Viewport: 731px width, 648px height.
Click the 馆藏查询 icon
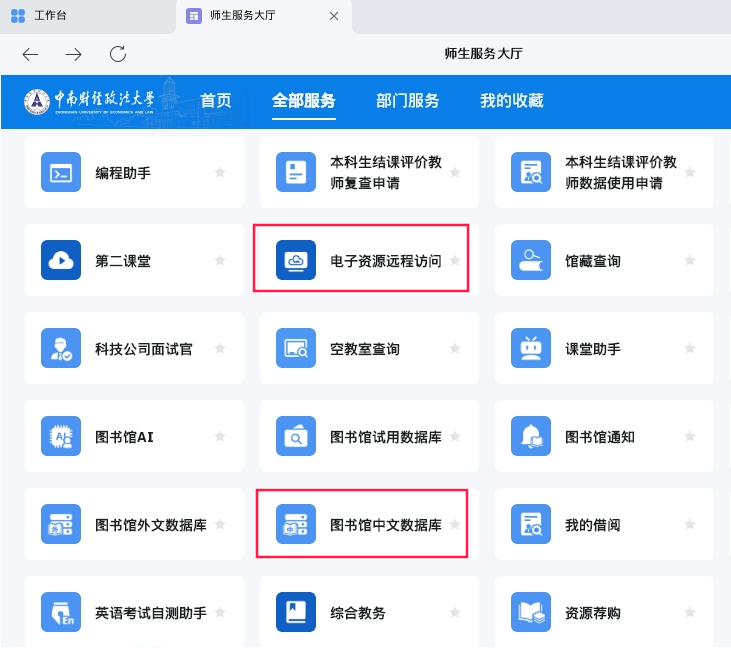point(530,260)
